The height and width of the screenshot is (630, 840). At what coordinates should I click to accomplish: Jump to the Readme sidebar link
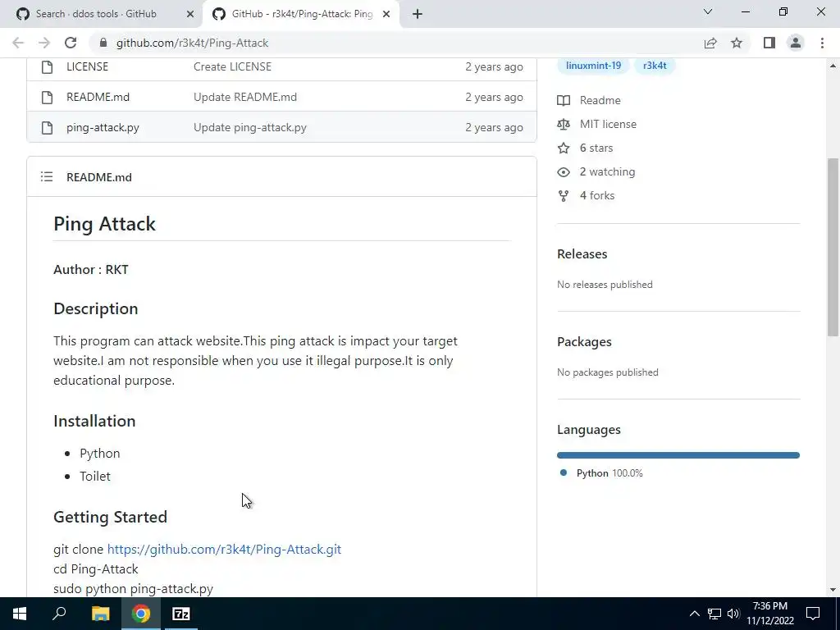pos(600,100)
